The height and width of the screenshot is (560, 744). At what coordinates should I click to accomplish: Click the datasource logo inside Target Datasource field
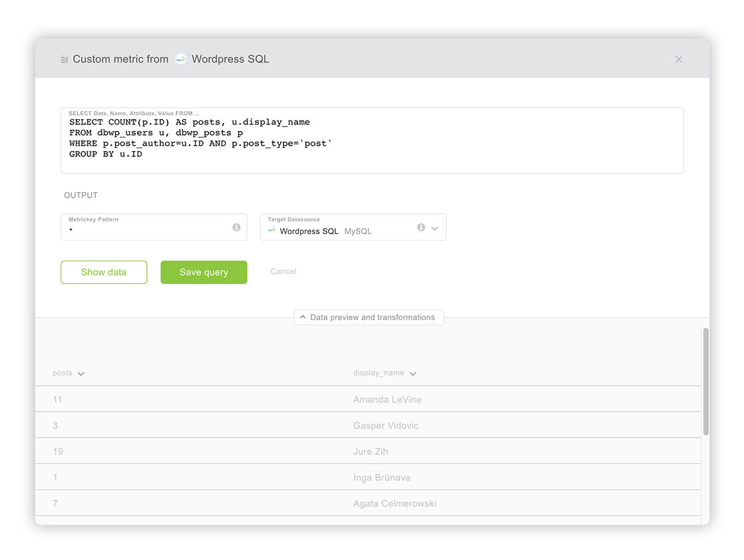[x=272, y=229]
